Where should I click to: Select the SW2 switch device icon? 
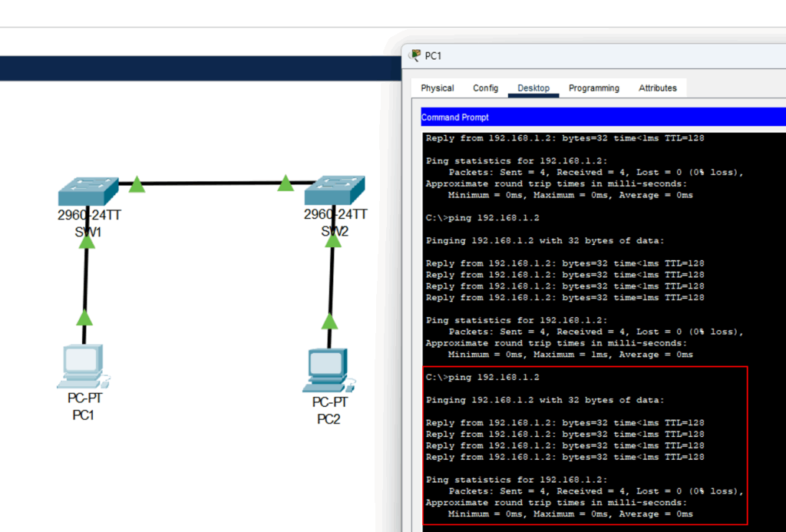335,191
